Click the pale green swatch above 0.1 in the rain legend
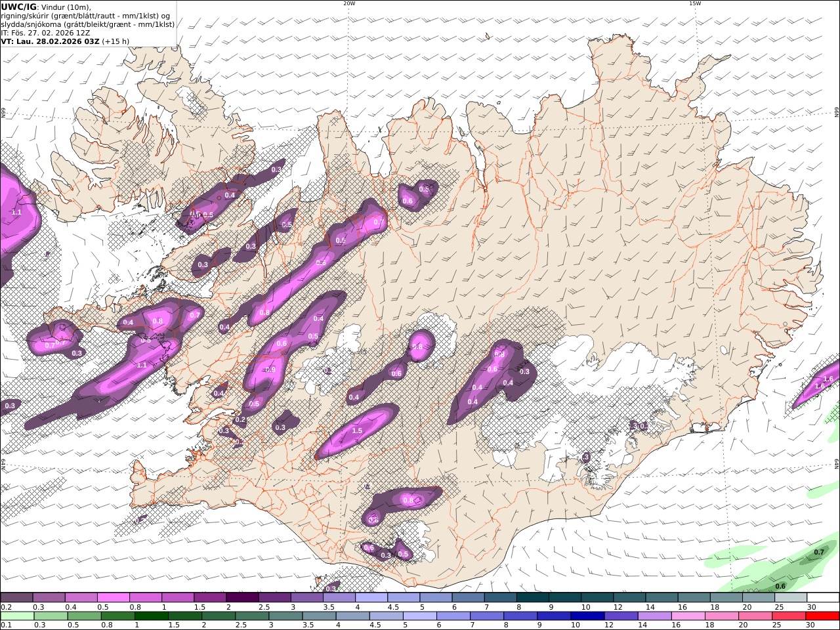Viewport: 840px width, 630px height. point(17,616)
